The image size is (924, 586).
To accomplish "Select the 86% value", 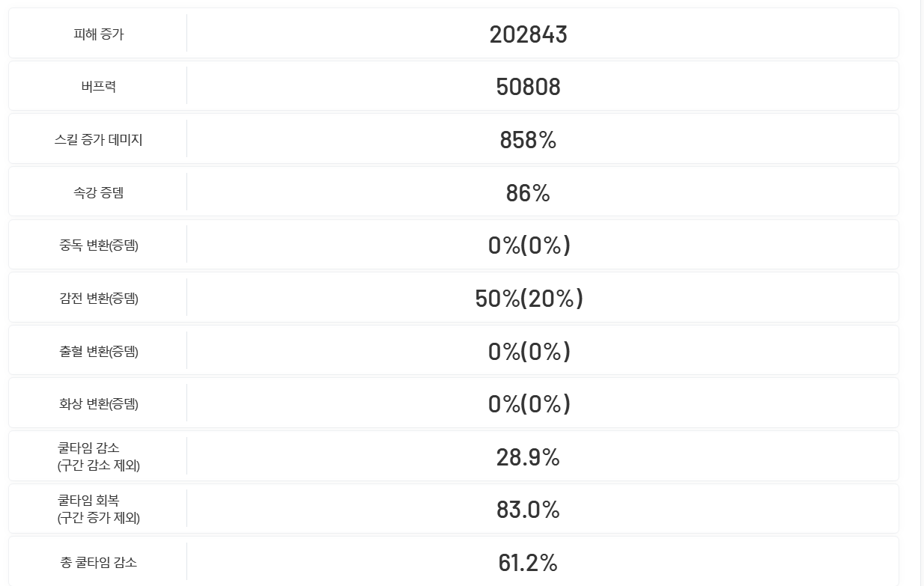I will pyautogui.click(x=528, y=193).
